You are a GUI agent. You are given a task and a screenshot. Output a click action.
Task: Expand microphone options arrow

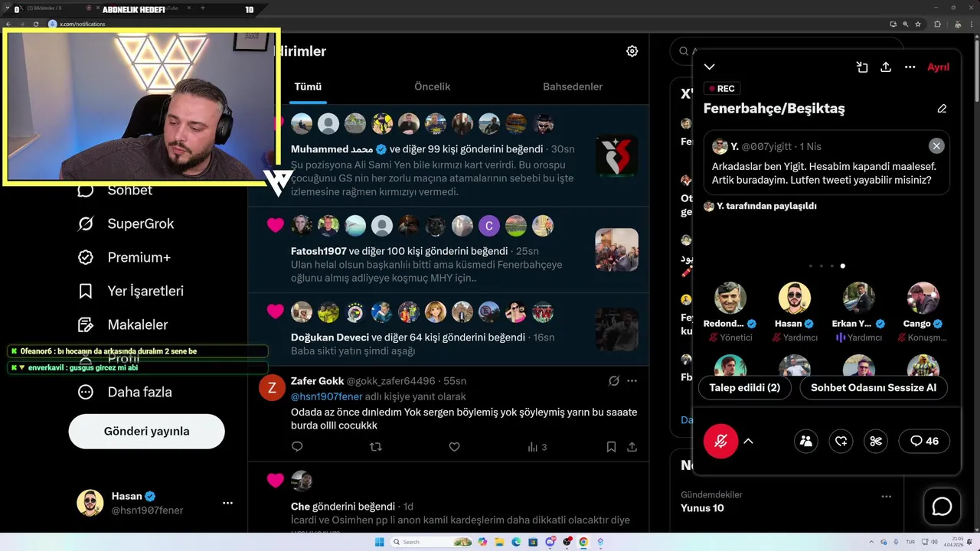tap(749, 441)
